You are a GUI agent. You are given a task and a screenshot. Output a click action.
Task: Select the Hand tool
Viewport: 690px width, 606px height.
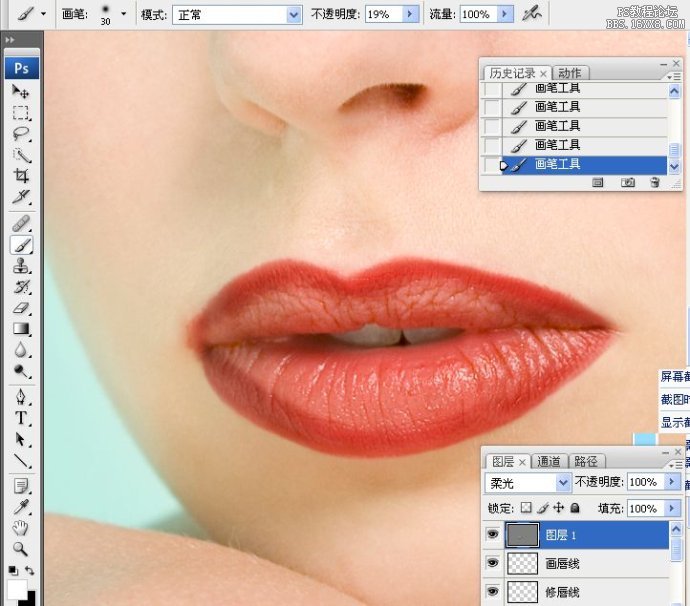pyautogui.click(x=20, y=528)
